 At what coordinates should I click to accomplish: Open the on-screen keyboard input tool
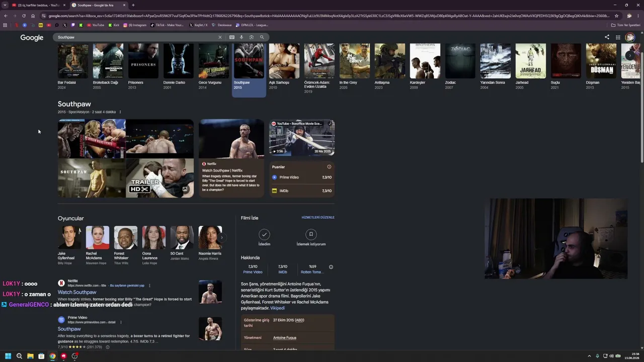(232, 37)
